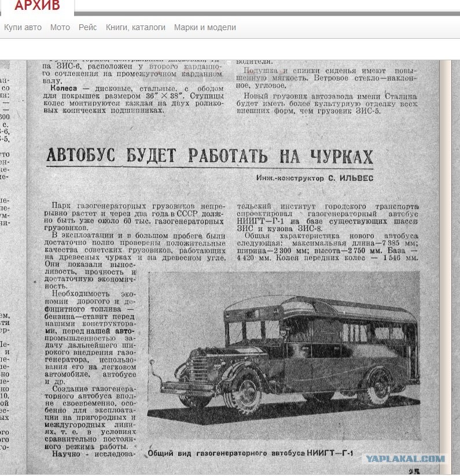460x476 pixels.
Task: Click the paragraph beginning Создание газогенераторного автобуса
Action: click(90, 418)
